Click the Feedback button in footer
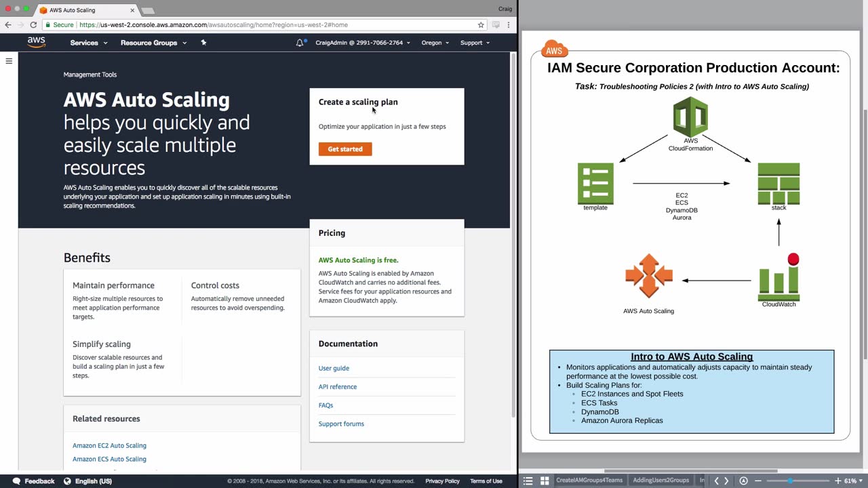This screenshot has height=488, width=868. coord(33,481)
